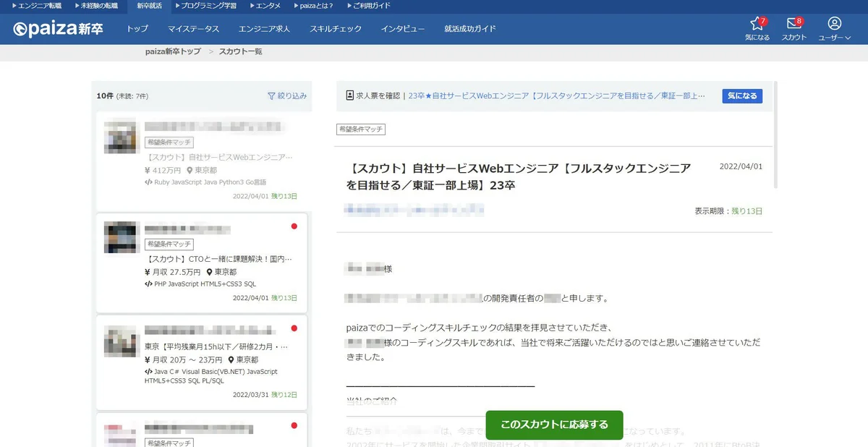Click the paiza新卒 logo
The width and height of the screenshot is (868, 447).
pyautogui.click(x=58, y=29)
